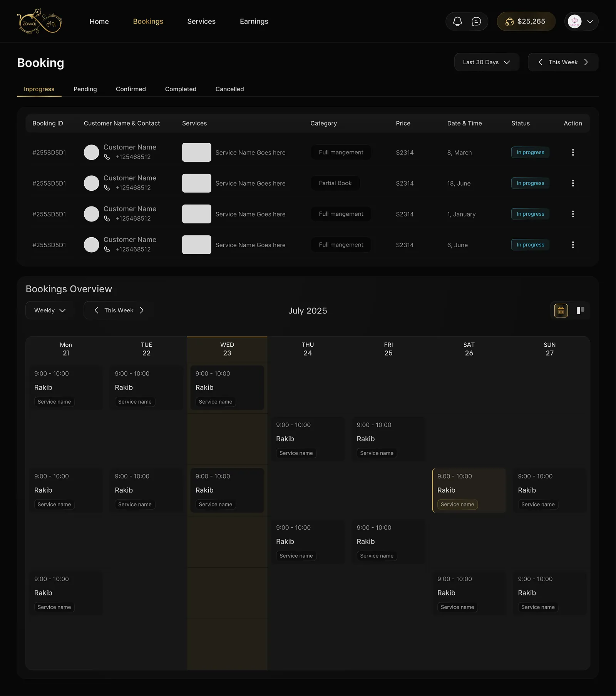Expand the Weekly dropdown

coord(50,310)
